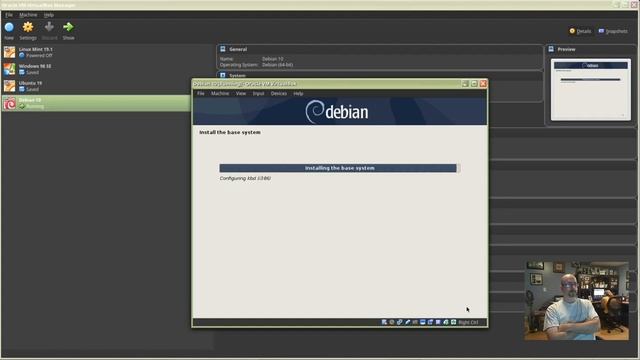Open File menu in Debian VM window
Viewport: 640px width, 360px height.
[x=201, y=93]
